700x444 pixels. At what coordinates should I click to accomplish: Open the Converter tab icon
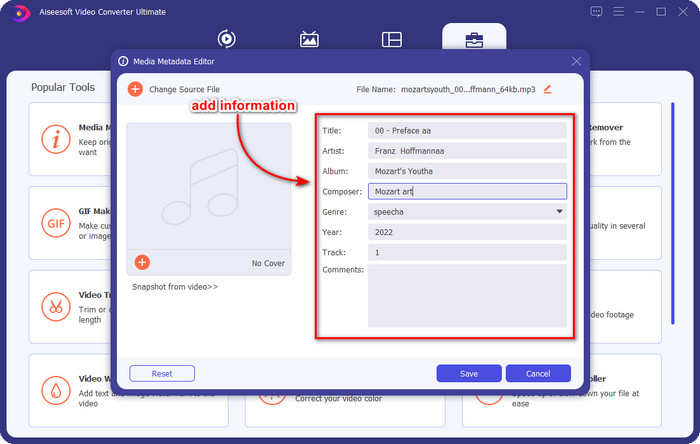[x=226, y=39]
